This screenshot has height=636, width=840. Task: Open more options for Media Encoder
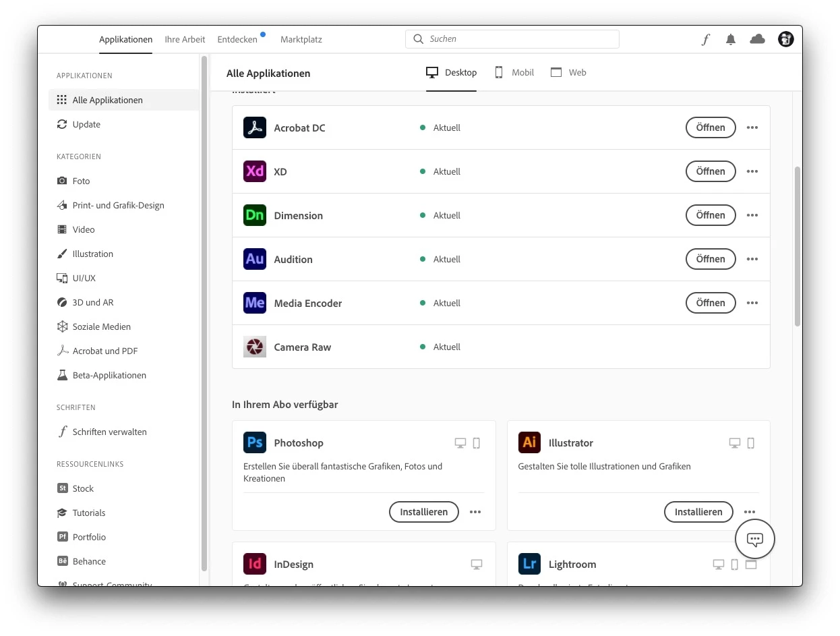pyautogui.click(x=752, y=303)
